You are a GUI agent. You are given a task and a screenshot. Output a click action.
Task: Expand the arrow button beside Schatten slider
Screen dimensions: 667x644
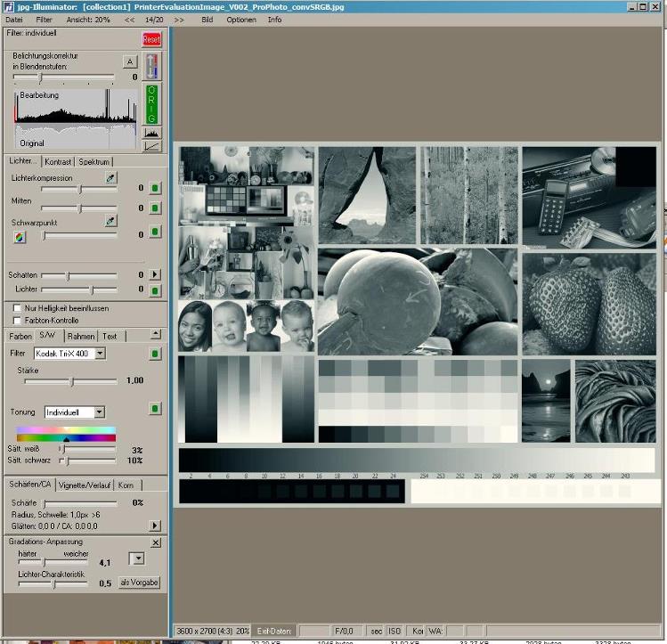click(x=155, y=275)
